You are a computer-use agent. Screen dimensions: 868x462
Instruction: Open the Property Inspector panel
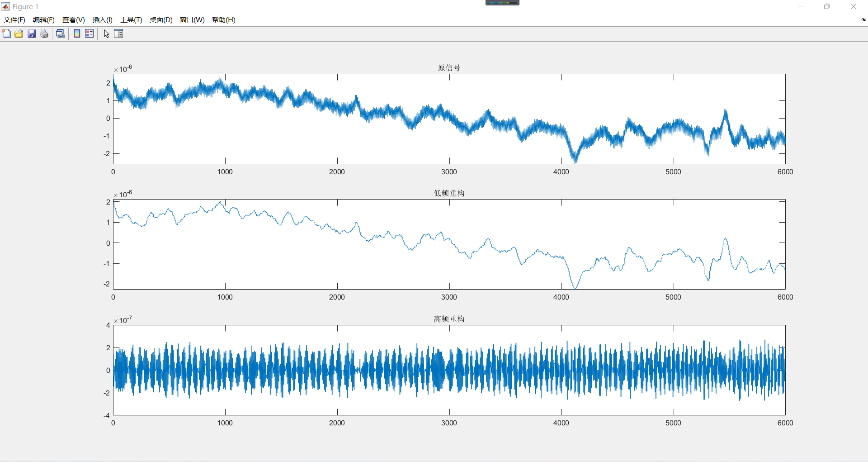pos(118,33)
